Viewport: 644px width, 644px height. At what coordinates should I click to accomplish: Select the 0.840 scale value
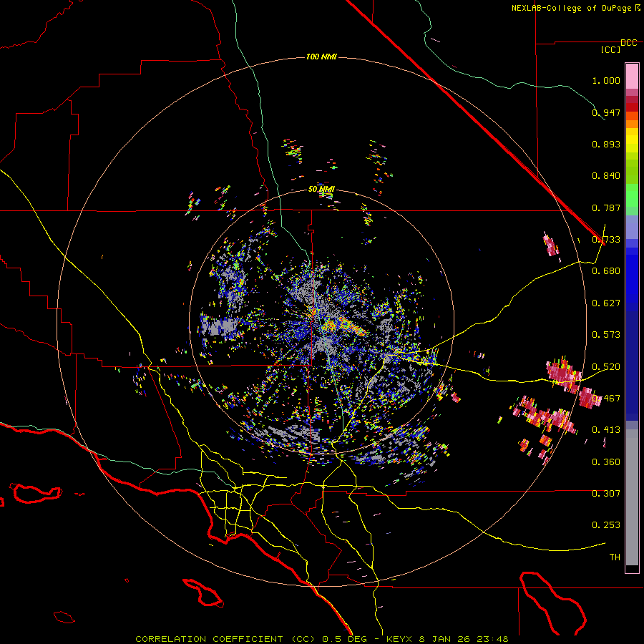pyautogui.click(x=606, y=176)
